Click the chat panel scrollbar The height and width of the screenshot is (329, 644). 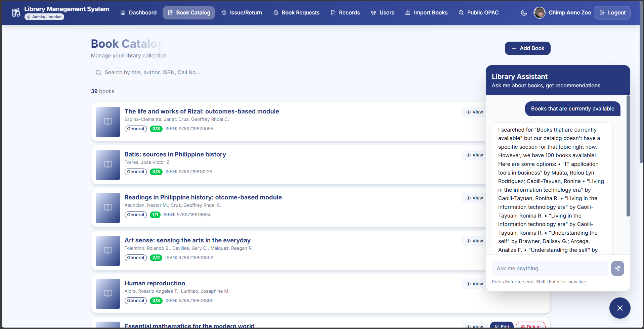click(628, 156)
